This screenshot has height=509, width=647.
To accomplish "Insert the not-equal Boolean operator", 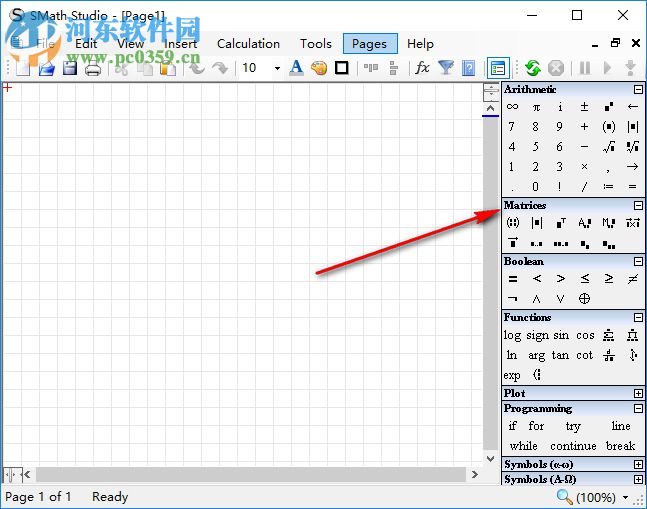I will [x=633, y=279].
